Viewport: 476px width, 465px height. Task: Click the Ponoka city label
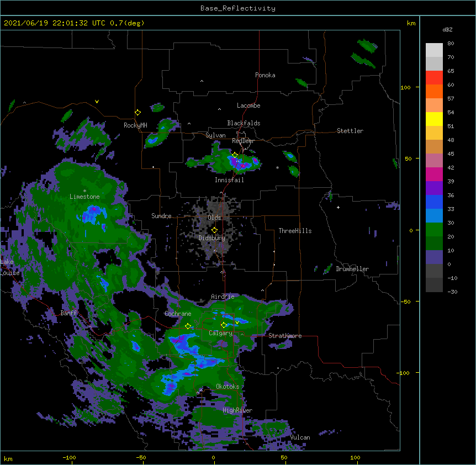265,75
